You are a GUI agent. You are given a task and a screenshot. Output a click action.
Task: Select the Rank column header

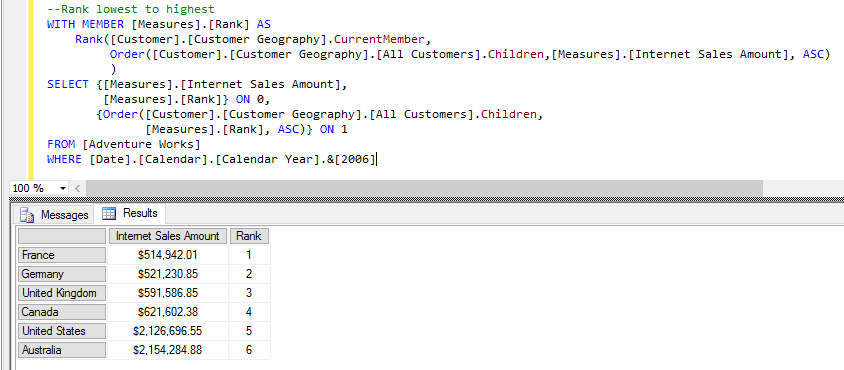pos(249,236)
